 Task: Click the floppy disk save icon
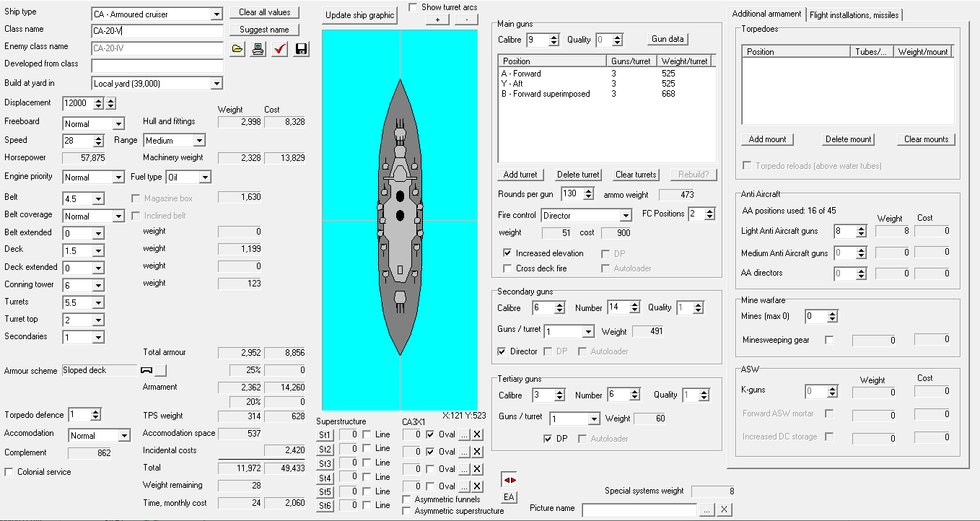(x=301, y=49)
